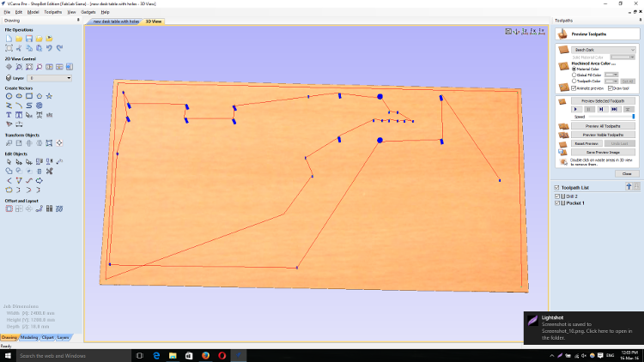Select the Global Fill Color radio button

pyautogui.click(x=574, y=75)
